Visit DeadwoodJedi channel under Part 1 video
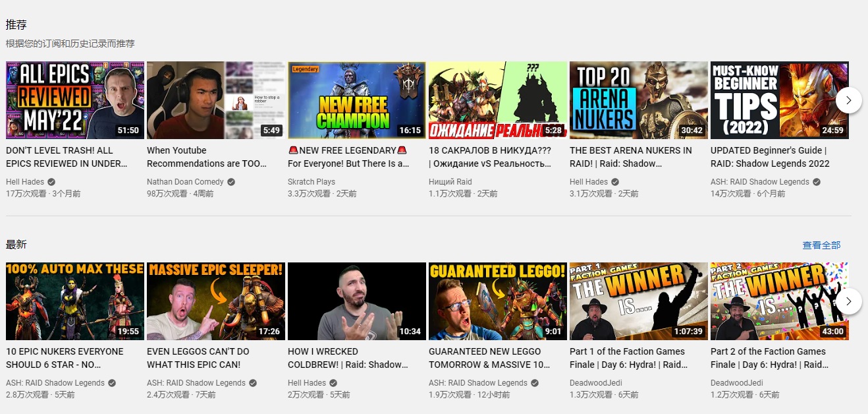Screen dimensions: 868x414 [596, 383]
